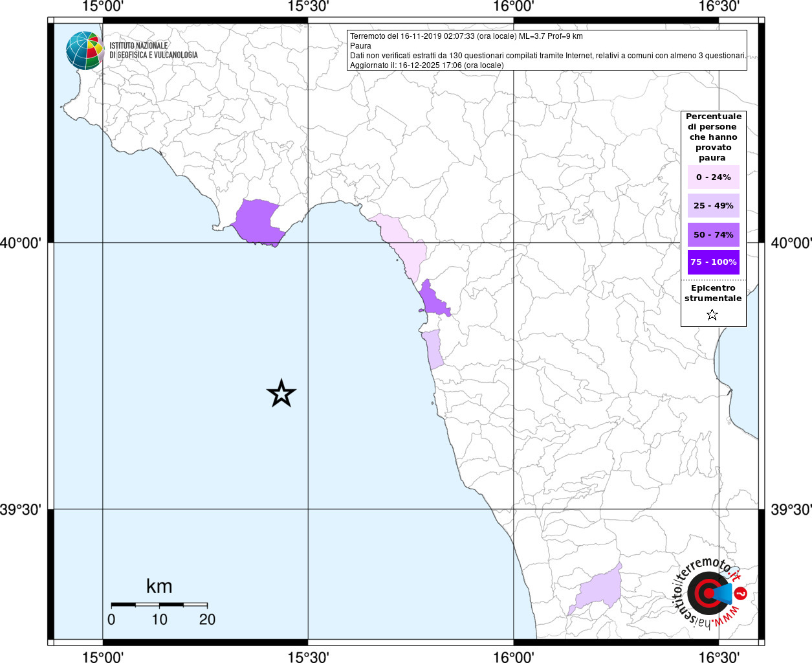This screenshot has width=812, height=663.
Task: Click the 'Istituto Nazionale di Geofisica e Vulcanologia' text
Action: (153, 51)
